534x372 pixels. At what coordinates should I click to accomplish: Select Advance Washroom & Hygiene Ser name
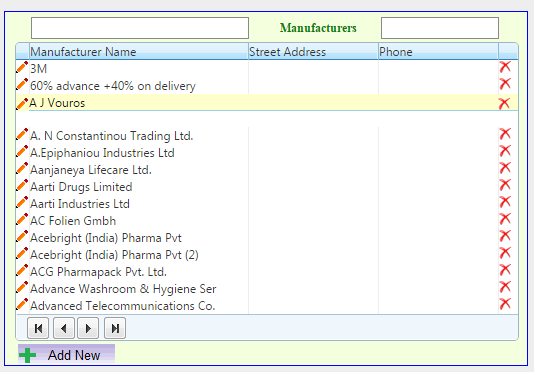point(123,289)
